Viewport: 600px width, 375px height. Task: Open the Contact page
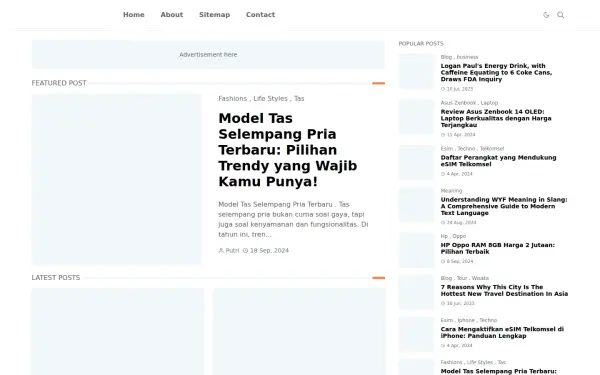pos(260,15)
